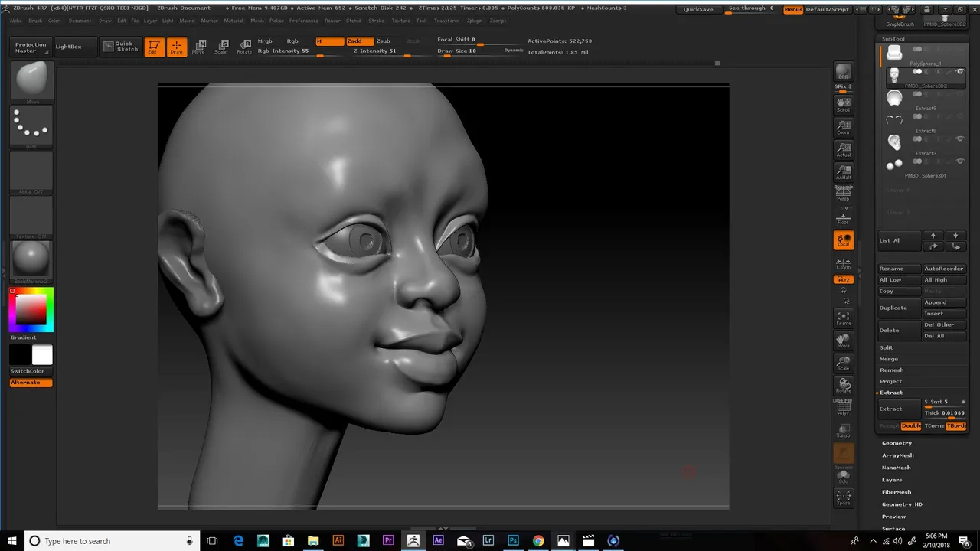This screenshot has height=551, width=980.
Task: Open the Brush menu
Action: tap(35, 21)
